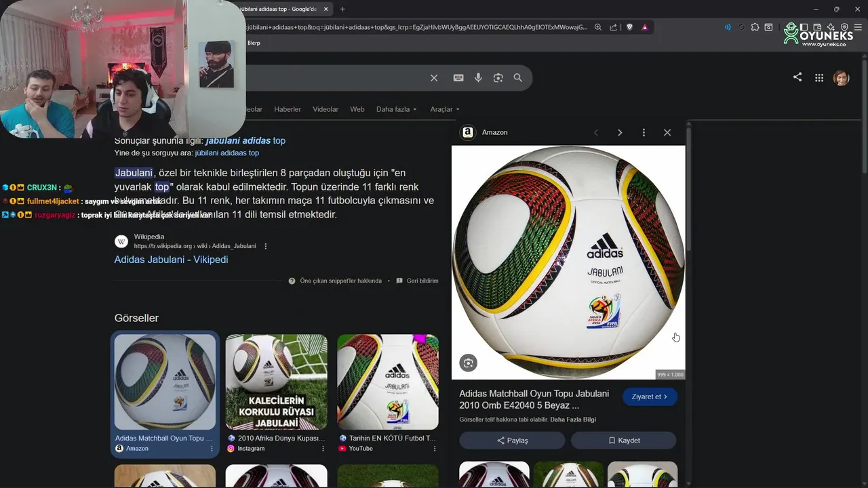
Task: Open options for the YouTube image result
Action: pos(435,449)
